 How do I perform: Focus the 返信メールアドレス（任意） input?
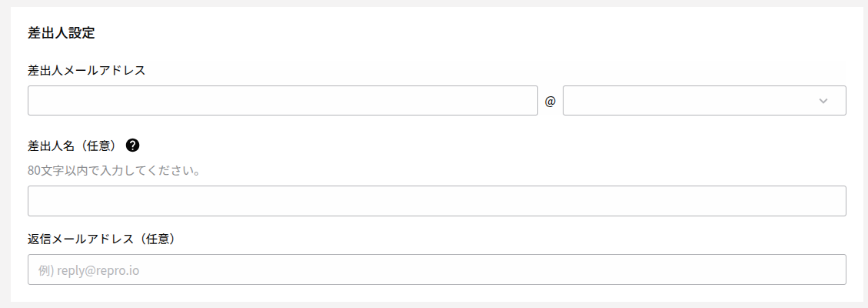click(x=437, y=269)
